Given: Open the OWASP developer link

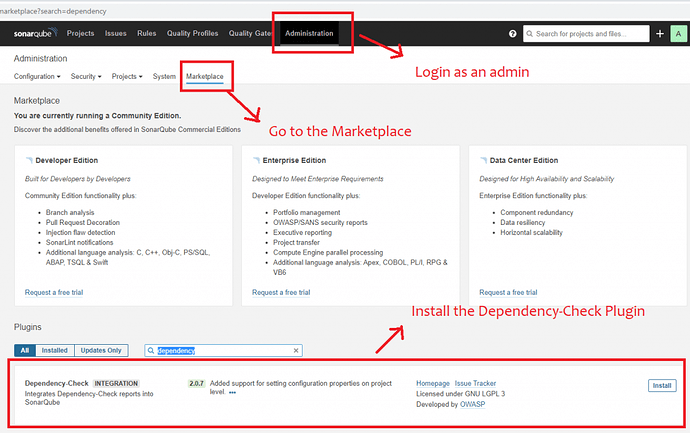Looking at the screenshot, I should (475, 404).
